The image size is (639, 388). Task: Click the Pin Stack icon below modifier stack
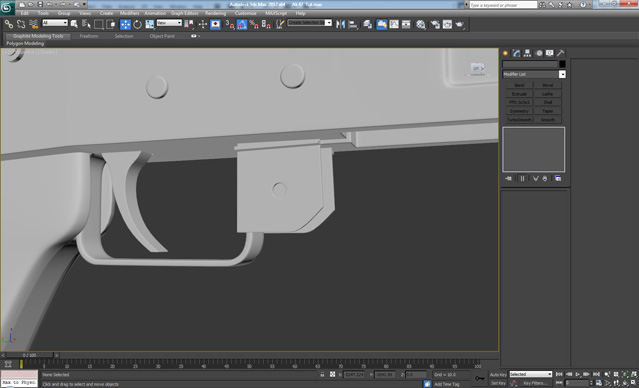coord(508,179)
